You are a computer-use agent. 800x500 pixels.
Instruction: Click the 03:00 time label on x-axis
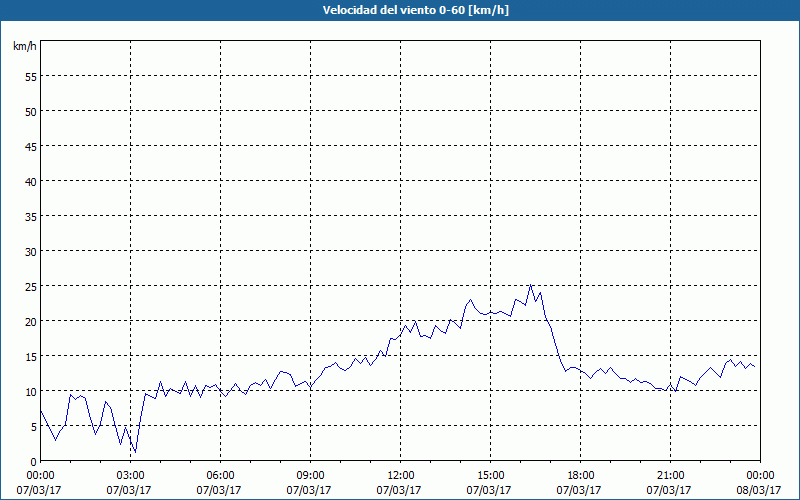pyautogui.click(x=130, y=476)
